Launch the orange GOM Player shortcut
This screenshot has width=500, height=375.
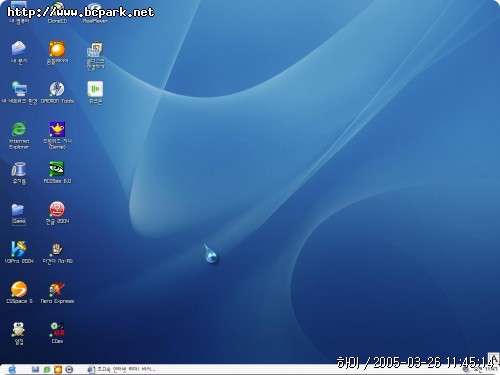pos(57,52)
